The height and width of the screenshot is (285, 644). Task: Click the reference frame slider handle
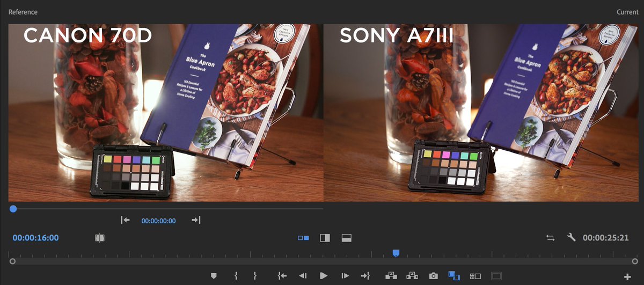pyautogui.click(x=13, y=208)
